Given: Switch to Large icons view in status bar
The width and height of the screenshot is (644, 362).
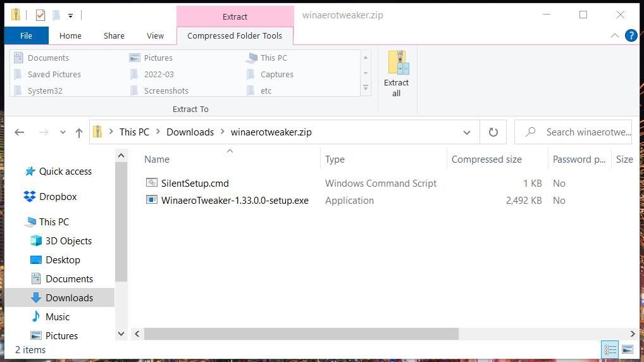Looking at the screenshot, I should tap(627, 350).
